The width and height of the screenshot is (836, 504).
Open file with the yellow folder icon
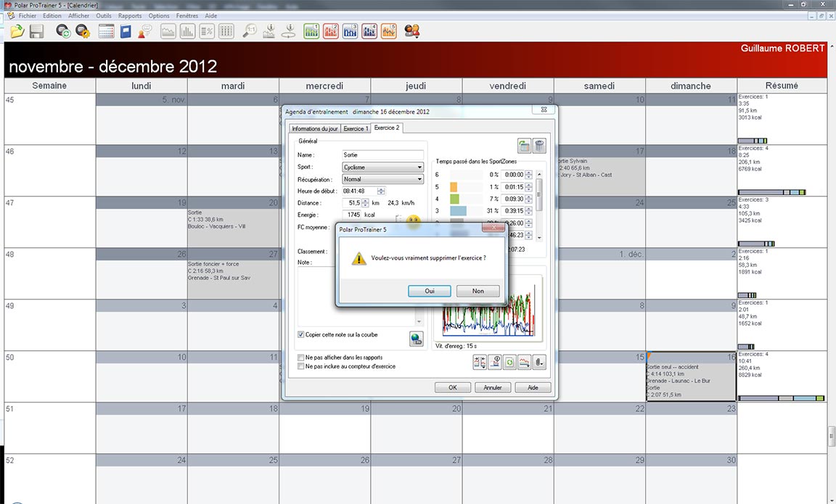[x=17, y=31]
